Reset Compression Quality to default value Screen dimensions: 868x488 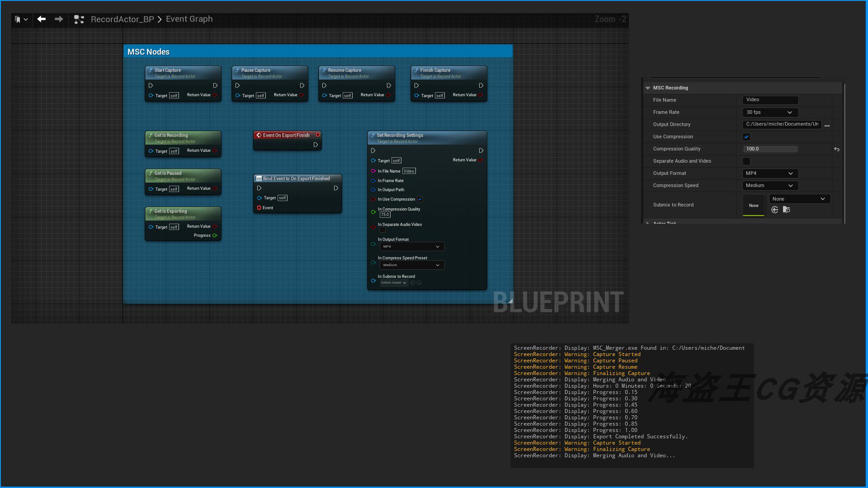coord(837,149)
